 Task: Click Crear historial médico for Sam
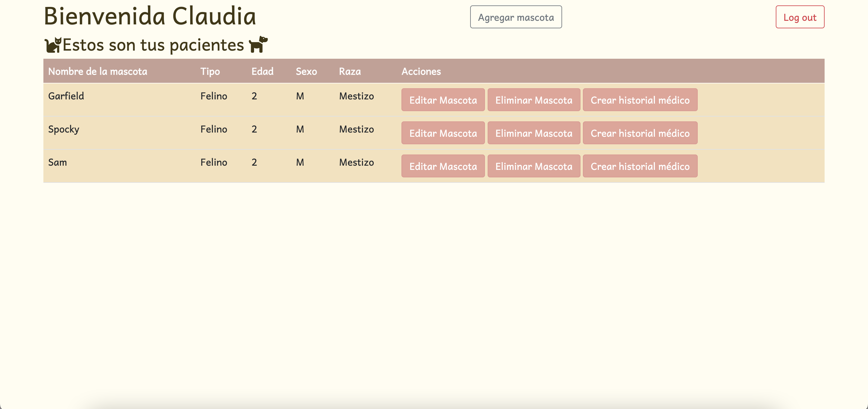point(640,166)
